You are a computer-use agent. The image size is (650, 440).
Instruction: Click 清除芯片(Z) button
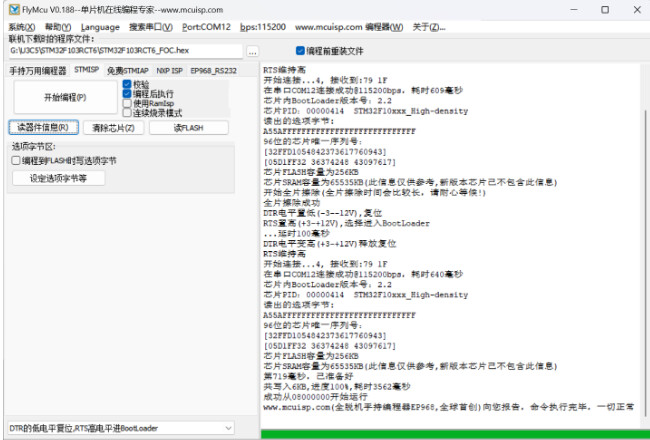[113, 128]
